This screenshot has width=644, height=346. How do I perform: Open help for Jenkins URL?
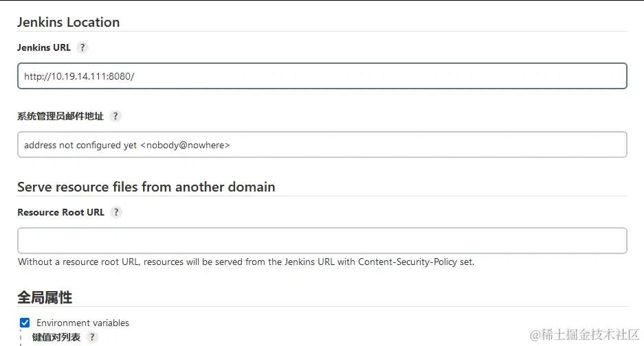(x=82, y=47)
